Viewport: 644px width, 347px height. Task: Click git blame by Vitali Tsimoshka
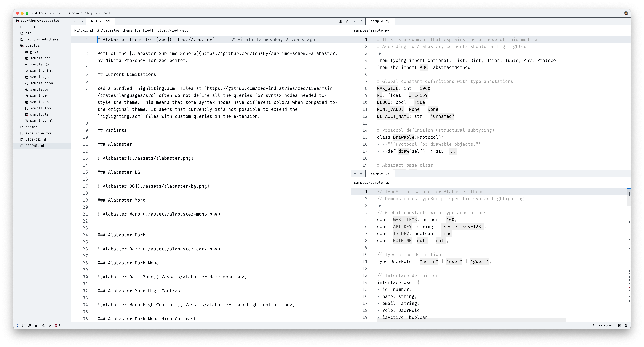pos(273,39)
